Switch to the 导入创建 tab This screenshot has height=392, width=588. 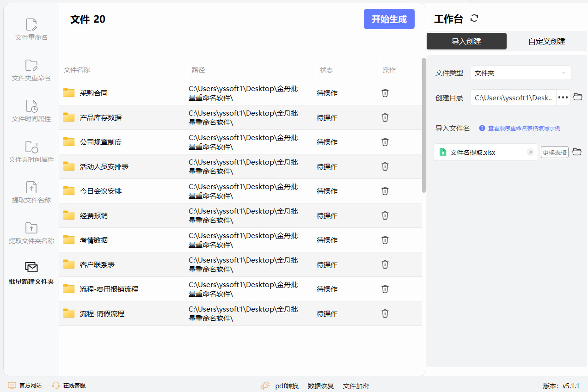[466, 41]
